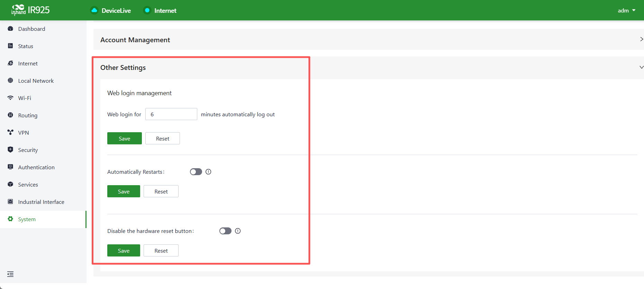Save the hardware reset button setting
This screenshot has height=289, width=644.
click(x=124, y=251)
